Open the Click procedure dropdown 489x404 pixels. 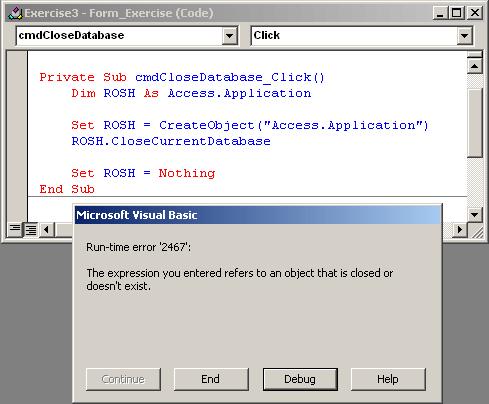[x=465, y=35]
